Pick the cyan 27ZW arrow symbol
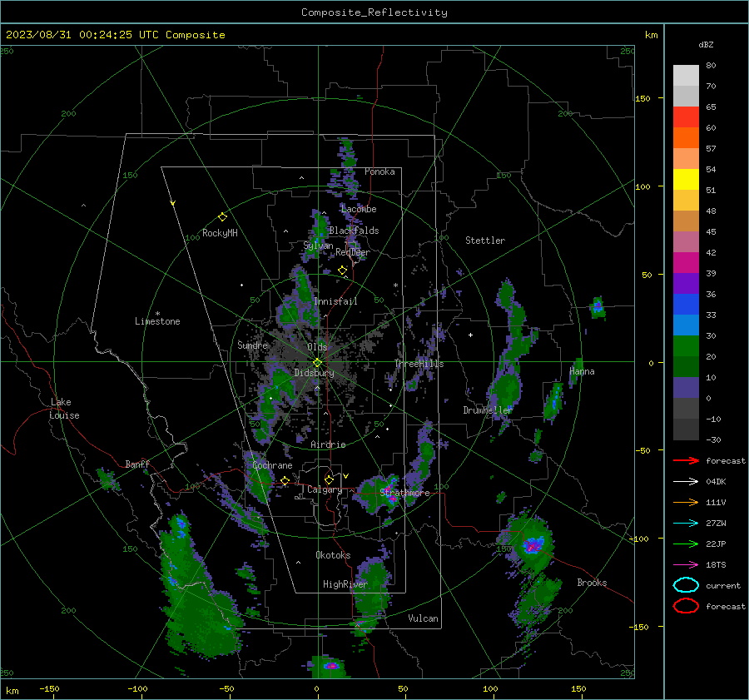 (686, 524)
